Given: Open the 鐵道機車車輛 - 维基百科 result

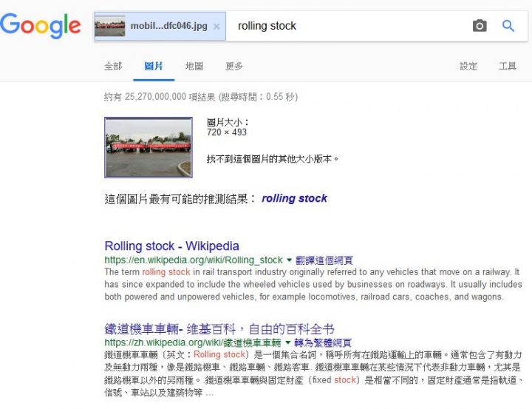Looking at the screenshot, I should tap(219, 329).
